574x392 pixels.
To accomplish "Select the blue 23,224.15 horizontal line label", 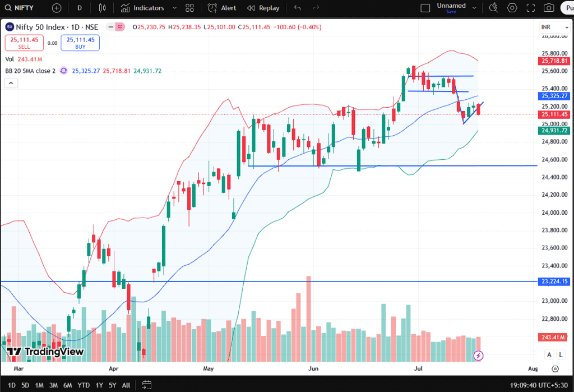I will click(554, 282).
